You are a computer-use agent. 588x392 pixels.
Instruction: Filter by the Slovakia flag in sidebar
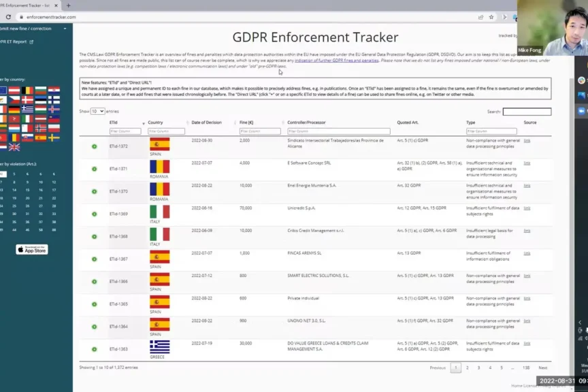(27, 137)
